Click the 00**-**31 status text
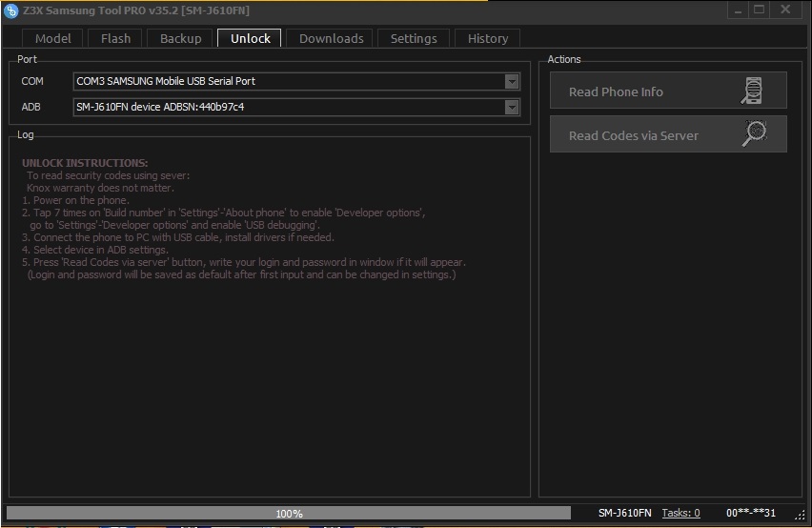Image resolution: width=812 pixels, height=528 pixels. tap(750, 513)
